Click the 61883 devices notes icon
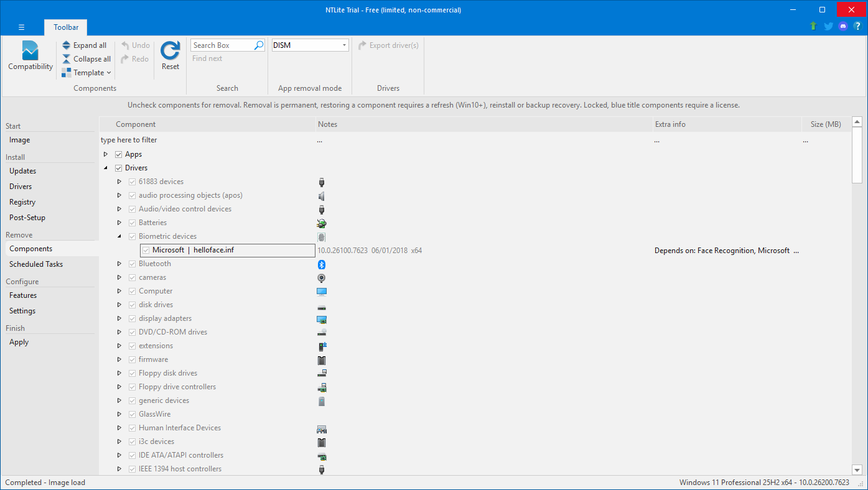The image size is (868, 490). coord(322,182)
